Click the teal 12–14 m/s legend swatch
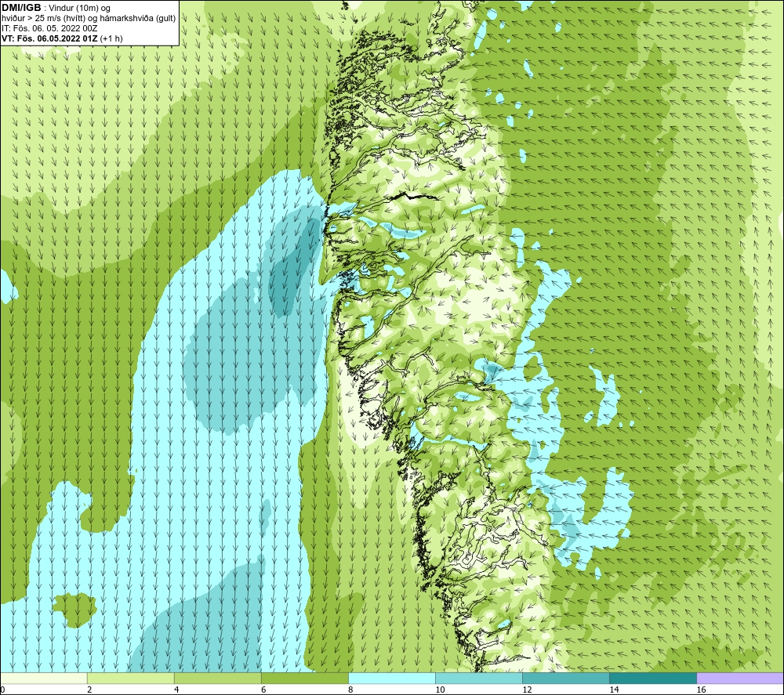The image size is (784, 695). 565,678
